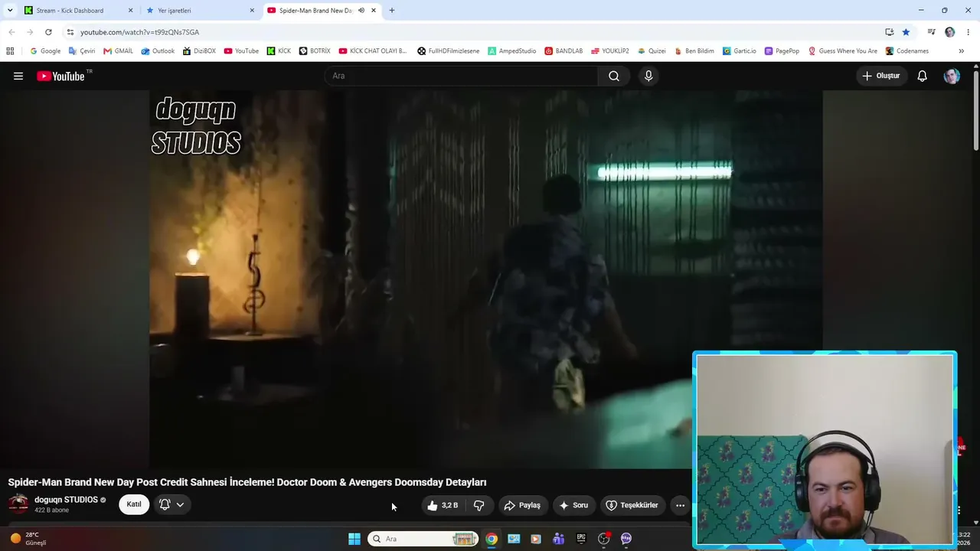
Task: Open the YouTube guide hamburger menu
Action: click(x=18, y=76)
